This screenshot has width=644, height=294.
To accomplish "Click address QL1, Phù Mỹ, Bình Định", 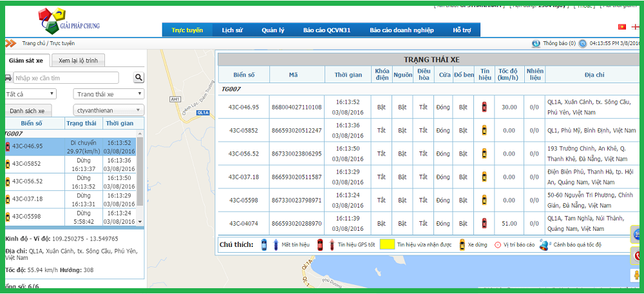I will pos(591,130).
